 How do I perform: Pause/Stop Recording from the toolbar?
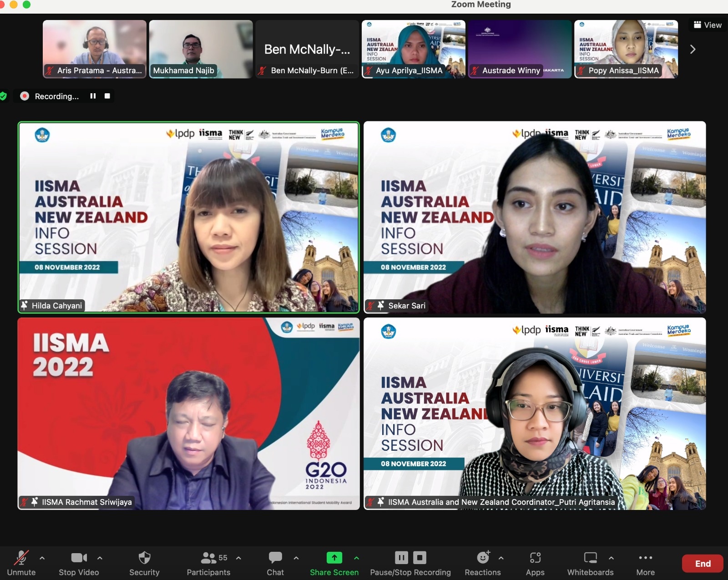pyautogui.click(x=409, y=563)
